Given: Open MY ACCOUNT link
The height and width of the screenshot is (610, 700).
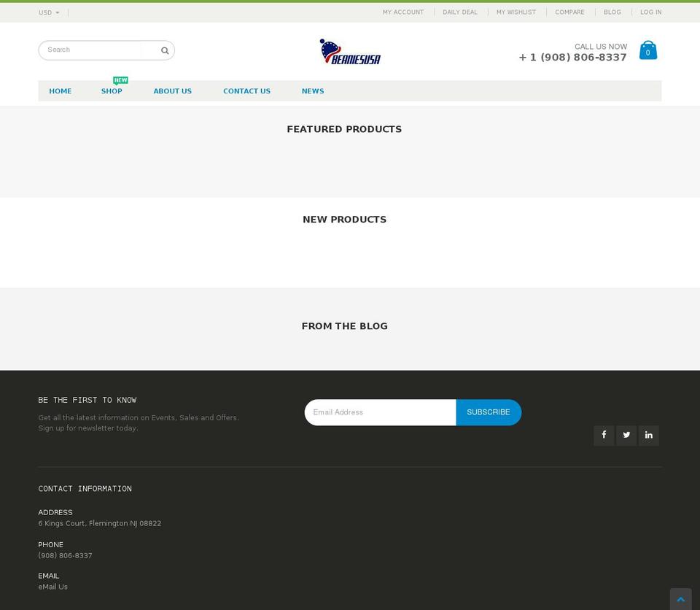Looking at the screenshot, I should 403,12.
